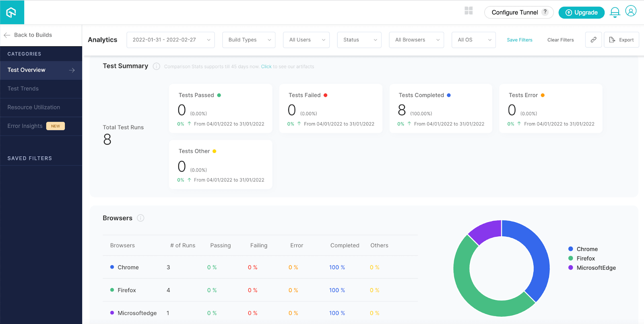Toggle Chrome in the chart legend
The height and width of the screenshot is (324, 644).
pos(586,249)
